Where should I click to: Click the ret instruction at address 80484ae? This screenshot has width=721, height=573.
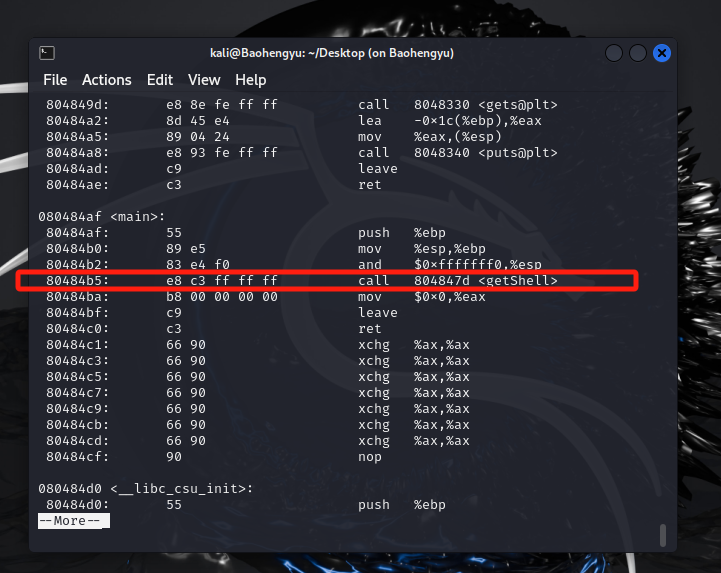pos(370,185)
